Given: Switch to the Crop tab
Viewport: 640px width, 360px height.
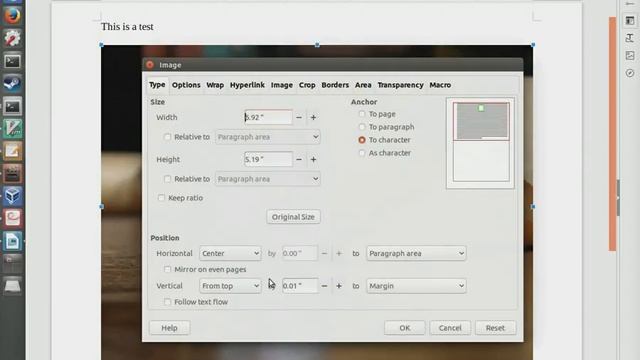Looking at the screenshot, I should [307, 85].
